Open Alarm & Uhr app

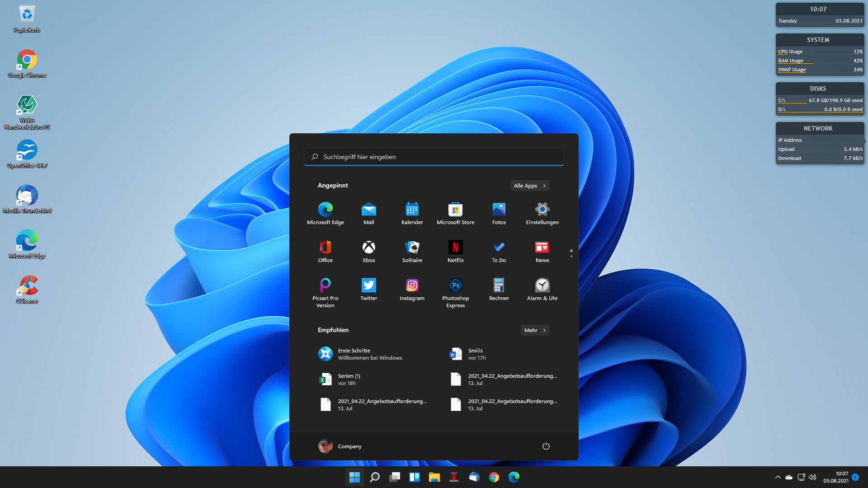click(x=542, y=289)
